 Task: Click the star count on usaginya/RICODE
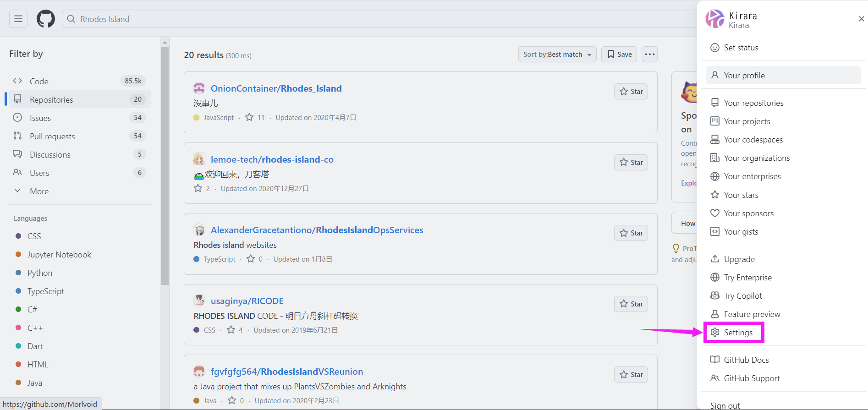click(x=235, y=330)
